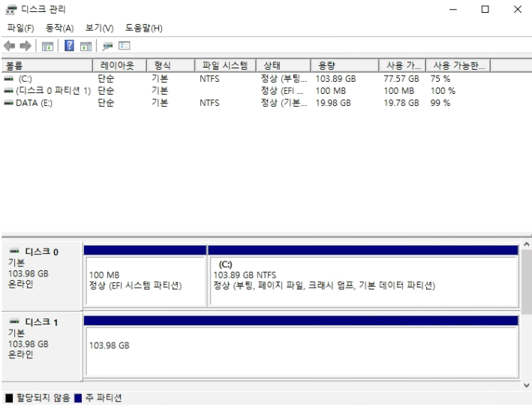532x407 pixels.
Task: Click the 75 % free percentage cell
Action: pyautogui.click(x=440, y=79)
